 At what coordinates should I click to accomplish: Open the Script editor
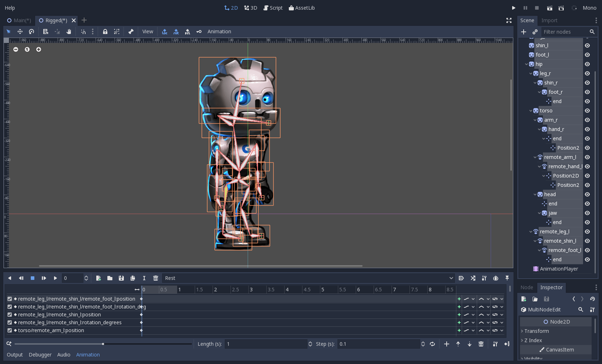pyautogui.click(x=273, y=8)
